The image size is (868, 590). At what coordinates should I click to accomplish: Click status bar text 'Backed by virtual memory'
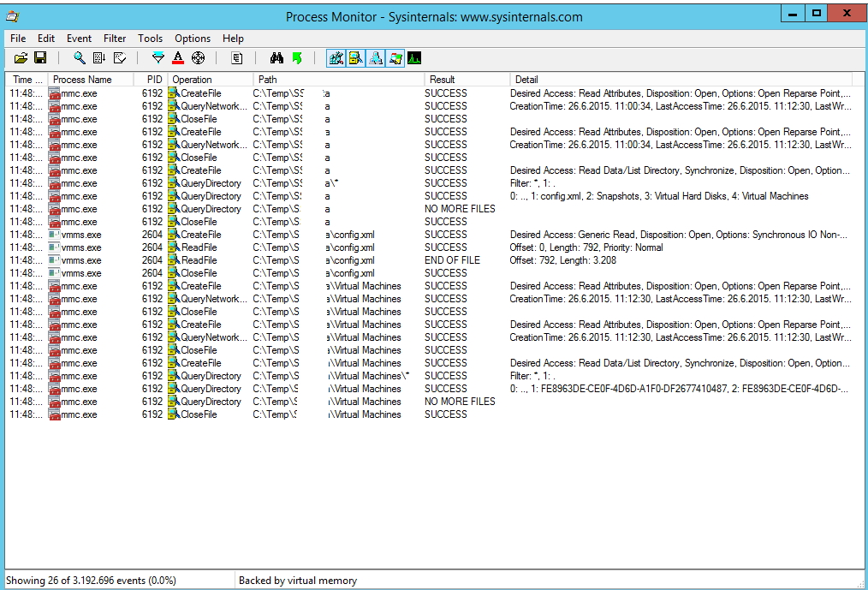(x=298, y=581)
